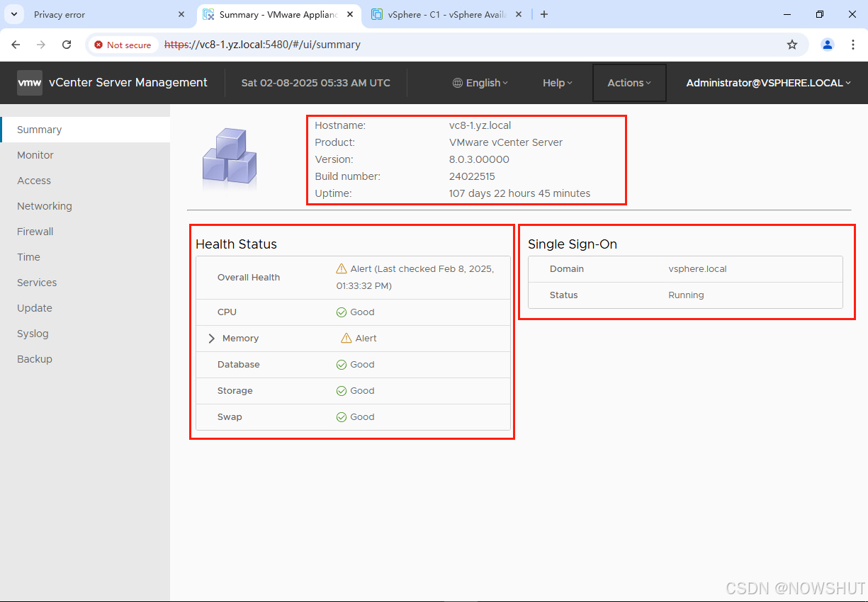The image size is (868, 602).
Task: Close the Privacy error tab
Action: pyautogui.click(x=181, y=14)
